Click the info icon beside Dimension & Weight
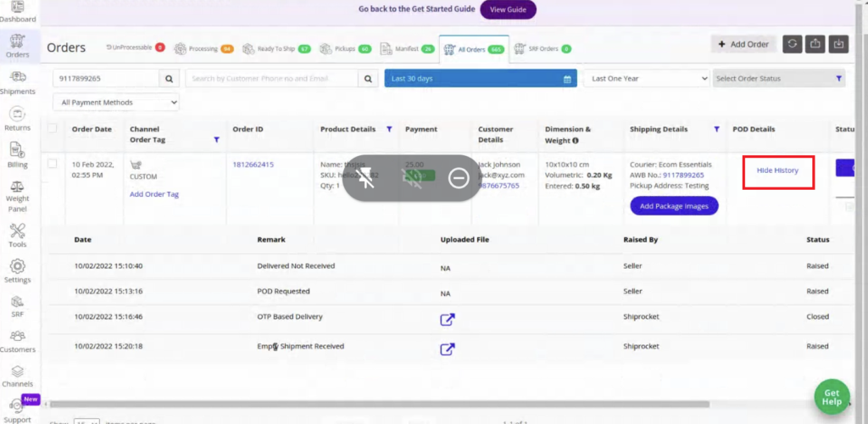Viewport: 868px width, 424px height. pos(576,141)
